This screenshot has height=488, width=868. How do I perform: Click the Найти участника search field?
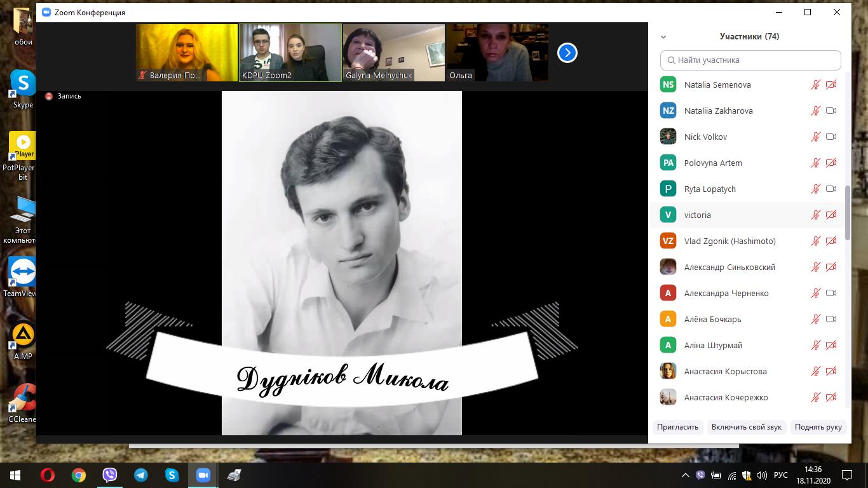tap(750, 60)
